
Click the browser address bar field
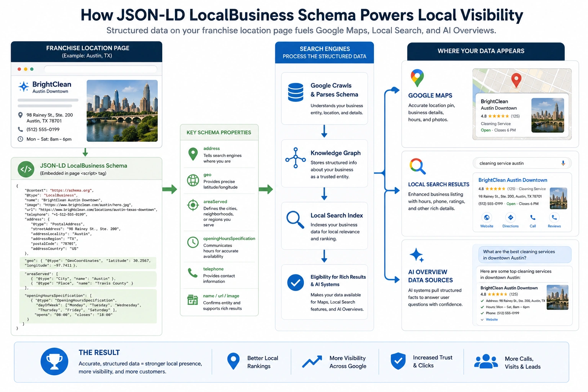point(101,69)
